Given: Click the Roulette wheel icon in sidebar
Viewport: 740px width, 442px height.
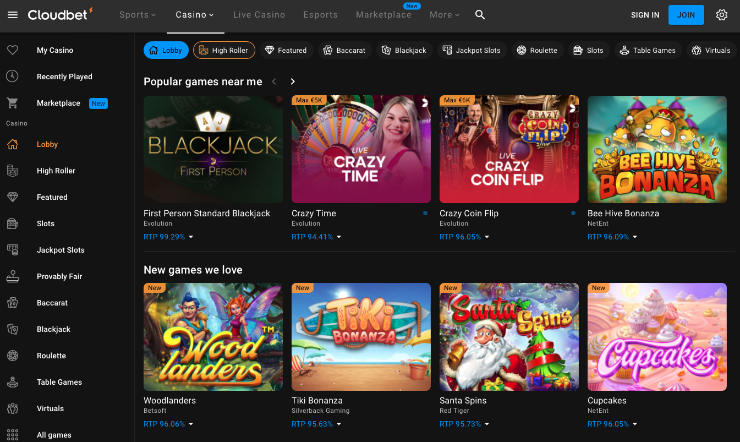Looking at the screenshot, I should (13, 356).
